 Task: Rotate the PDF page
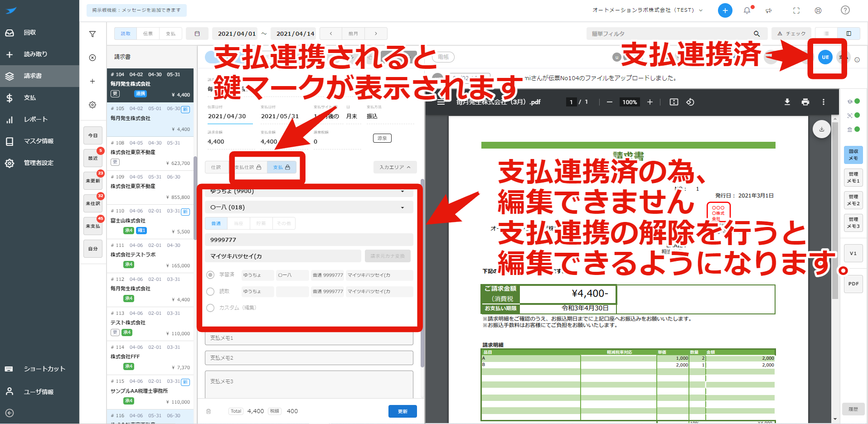(x=690, y=102)
